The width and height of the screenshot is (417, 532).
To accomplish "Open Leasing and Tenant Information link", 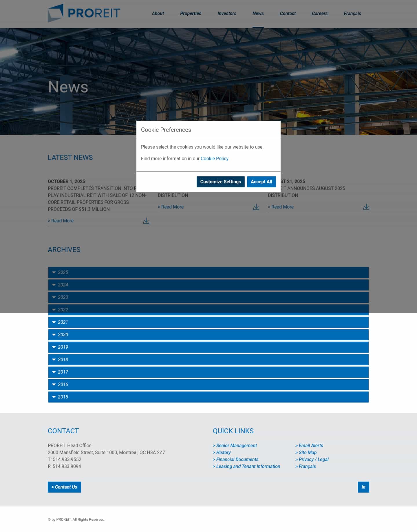I will 246,467.
